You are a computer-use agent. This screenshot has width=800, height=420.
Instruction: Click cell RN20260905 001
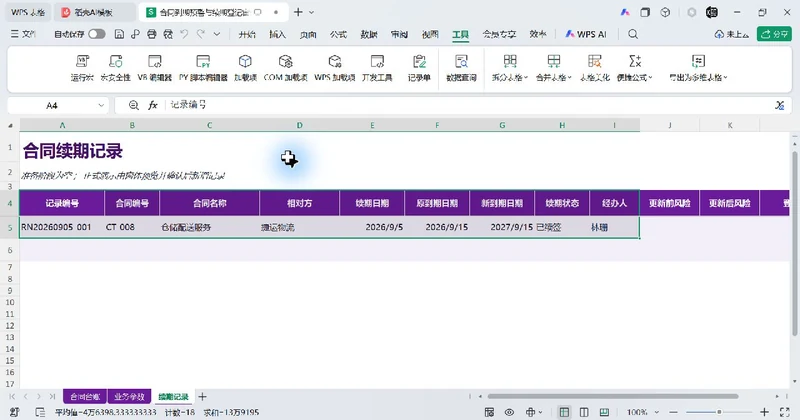click(62, 227)
